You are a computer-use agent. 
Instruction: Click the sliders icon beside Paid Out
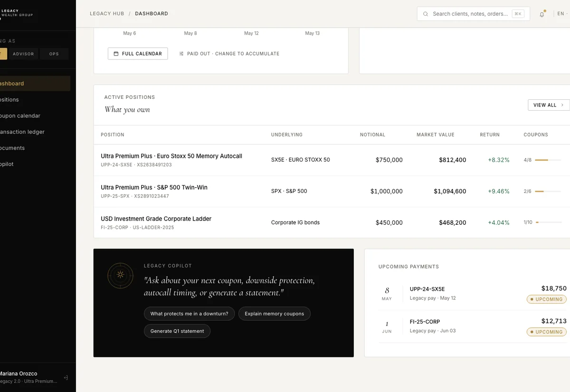tap(181, 54)
